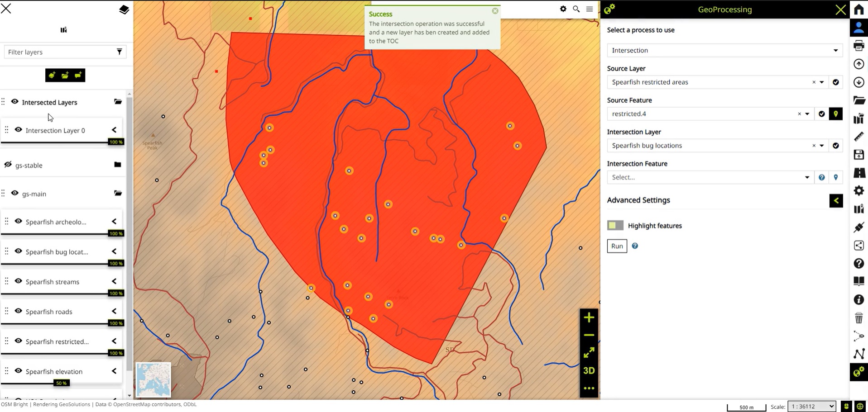Viewport: 868px width, 412px height.
Task: Click the trash Delete icon
Action: click(x=858, y=318)
